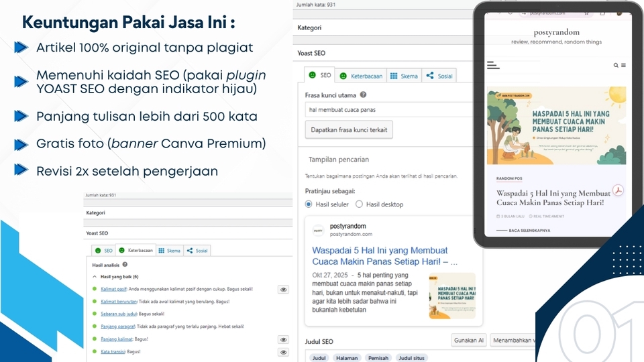Open the Kata transisi link
Screen dimensions: 644x362
[113, 352]
